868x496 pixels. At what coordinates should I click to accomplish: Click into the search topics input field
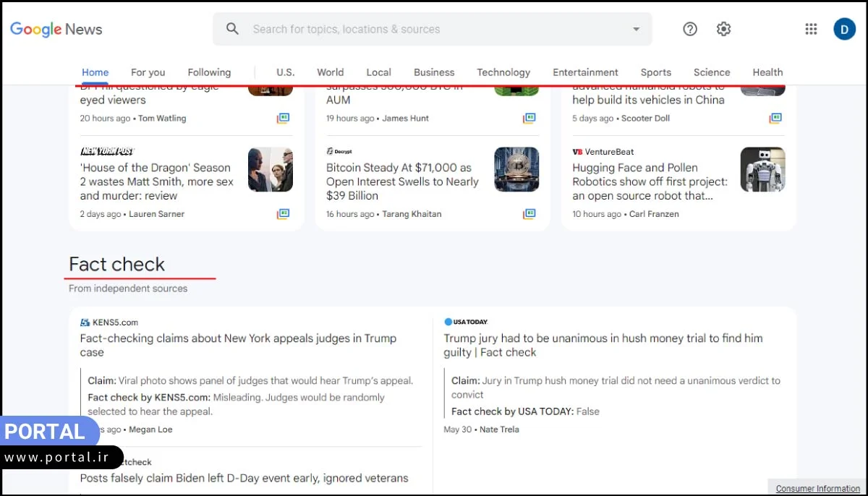434,30
